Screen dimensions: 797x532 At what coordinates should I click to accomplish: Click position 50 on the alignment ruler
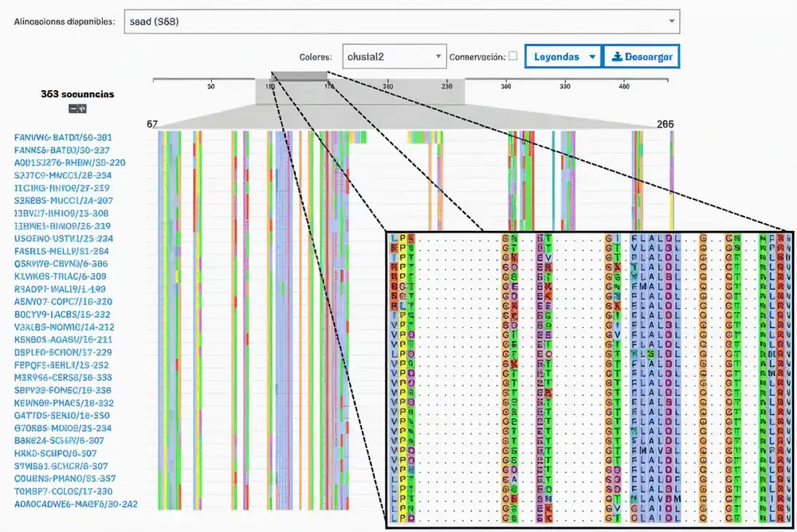(x=210, y=86)
